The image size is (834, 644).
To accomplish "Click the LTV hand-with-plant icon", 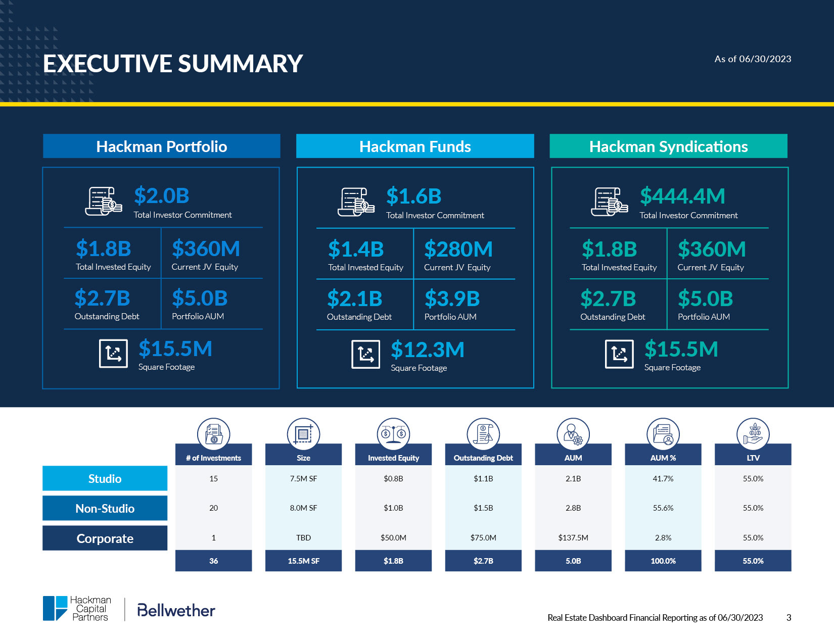I will coord(753,434).
